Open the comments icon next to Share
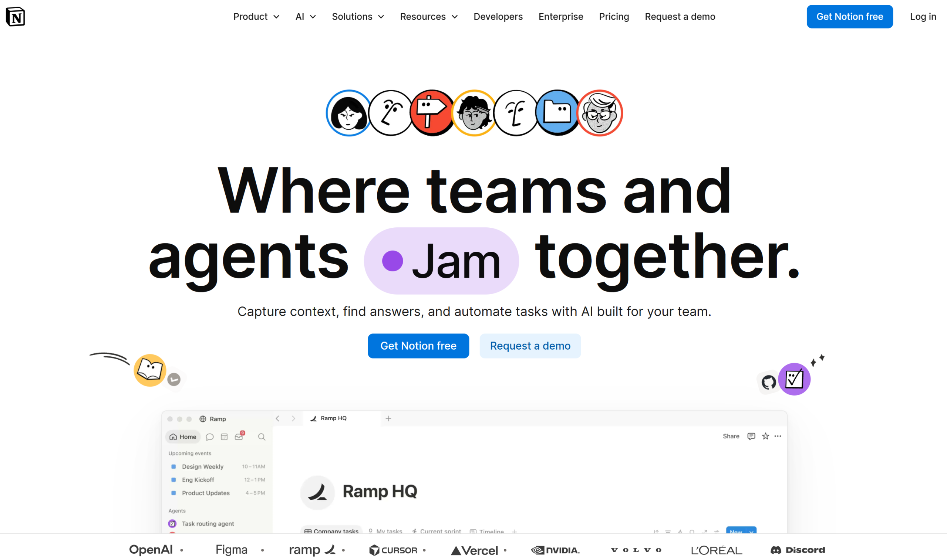 [x=751, y=436]
